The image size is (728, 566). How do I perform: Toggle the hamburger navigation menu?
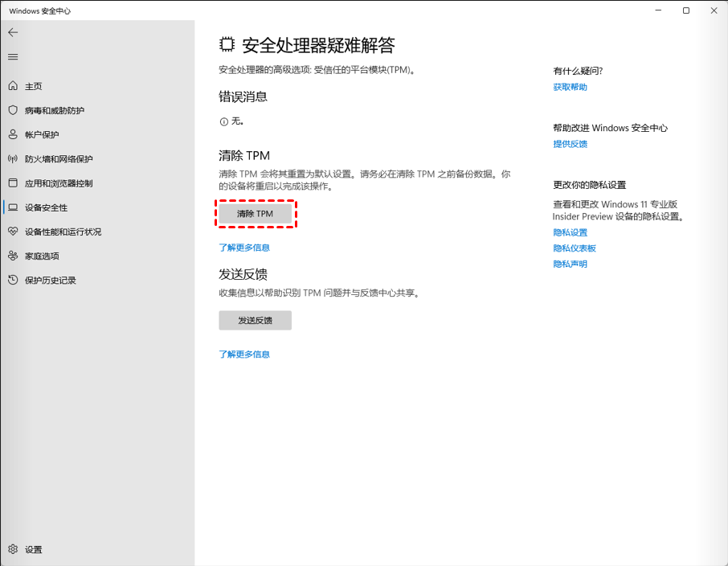point(13,57)
